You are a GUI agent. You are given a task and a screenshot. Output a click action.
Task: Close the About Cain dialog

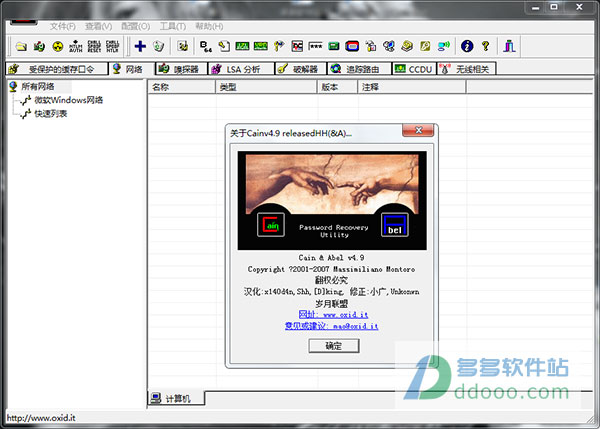tap(418, 130)
